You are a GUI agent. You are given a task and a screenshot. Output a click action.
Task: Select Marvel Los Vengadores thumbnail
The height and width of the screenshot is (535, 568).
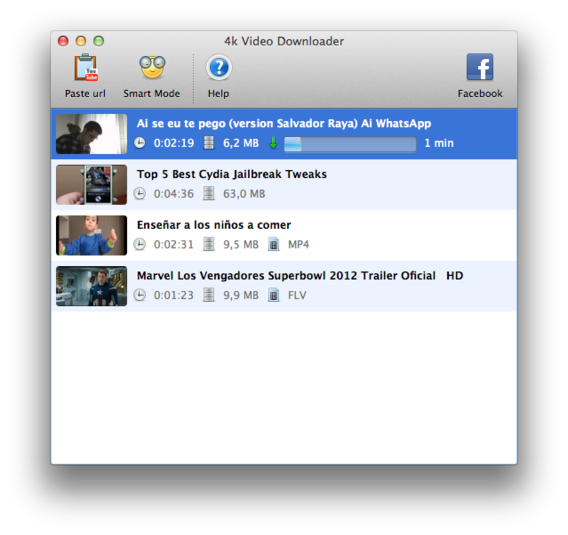coord(92,286)
